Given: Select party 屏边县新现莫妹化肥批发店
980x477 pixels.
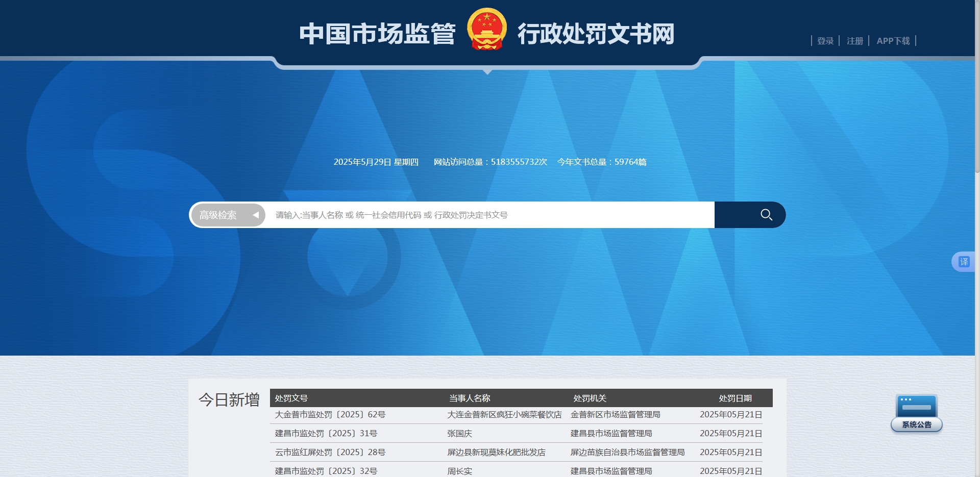Looking at the screenshot, I should pos(496,453).
